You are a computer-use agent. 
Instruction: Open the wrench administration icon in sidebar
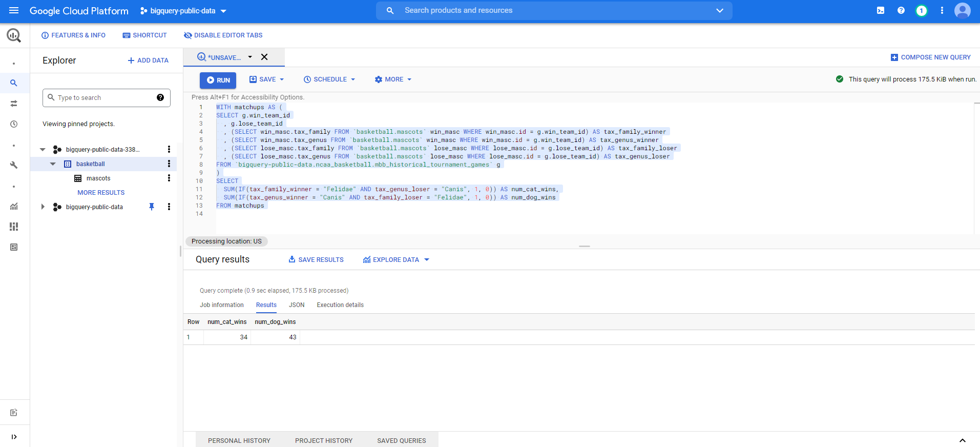click(14, 165)
